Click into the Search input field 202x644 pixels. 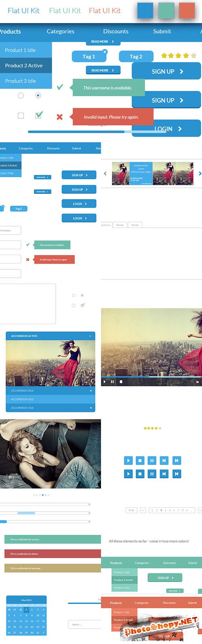tap(84, 625)
